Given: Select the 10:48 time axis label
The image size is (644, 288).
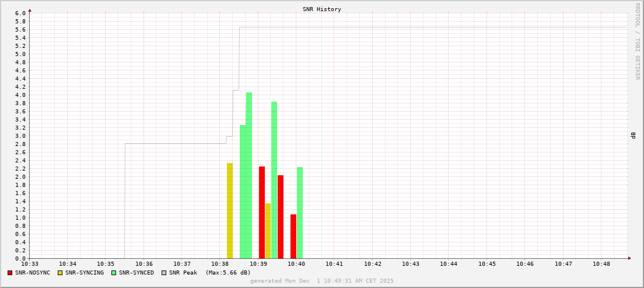Looking at the screenshot, I should point(601,264).
